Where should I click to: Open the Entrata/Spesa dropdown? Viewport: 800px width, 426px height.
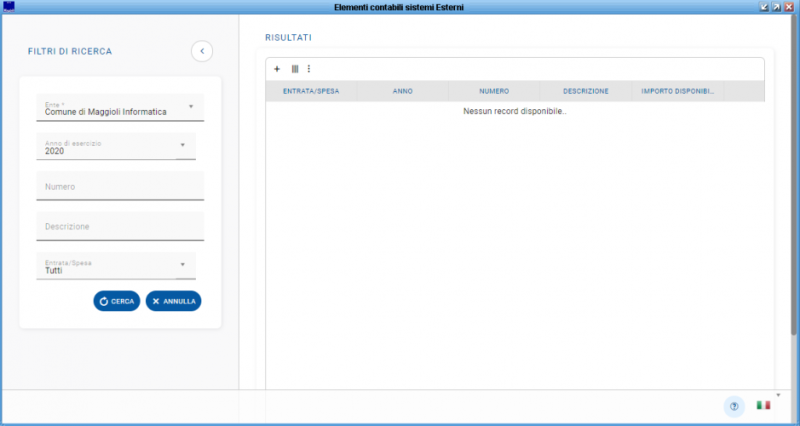click(x=116, y=266)
